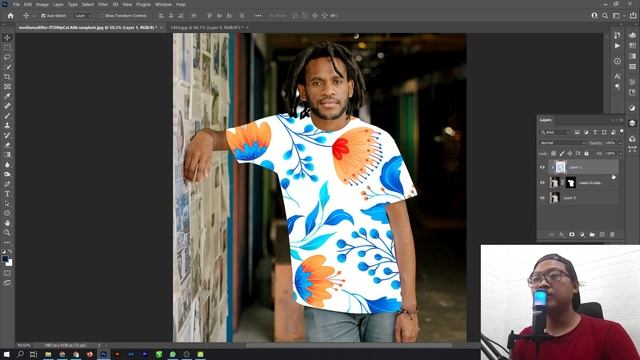The image size is (640, 360).
Task: Open the Search icon in top-right
Action: (605, 16)
